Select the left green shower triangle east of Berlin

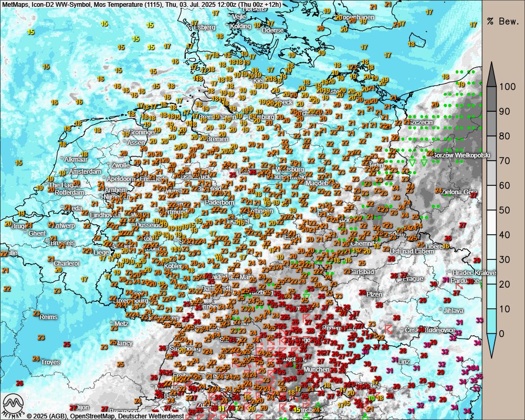(413, 163)
